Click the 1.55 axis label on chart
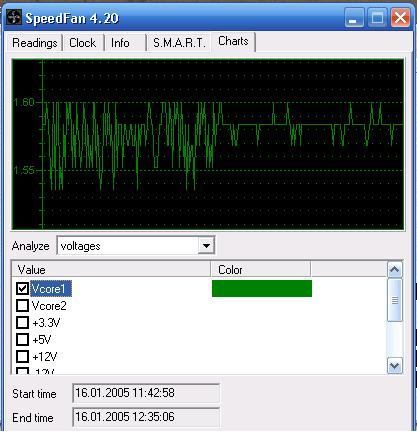 (24, 170)
